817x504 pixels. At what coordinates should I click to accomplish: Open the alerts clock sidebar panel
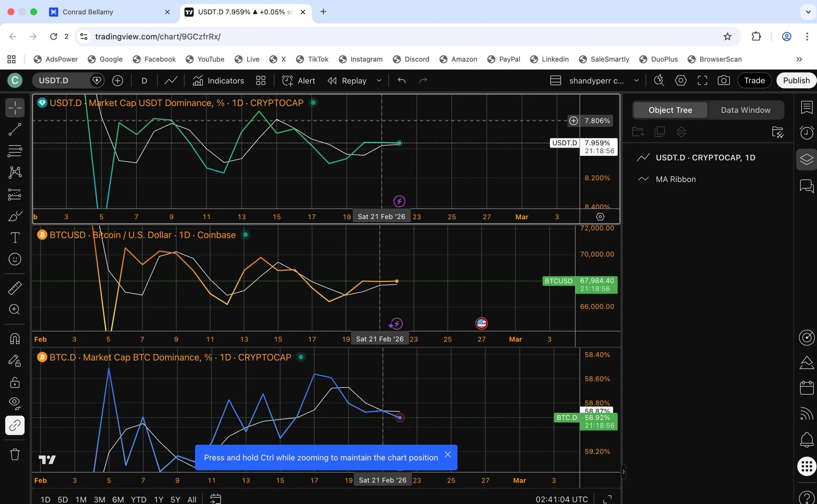807,133
